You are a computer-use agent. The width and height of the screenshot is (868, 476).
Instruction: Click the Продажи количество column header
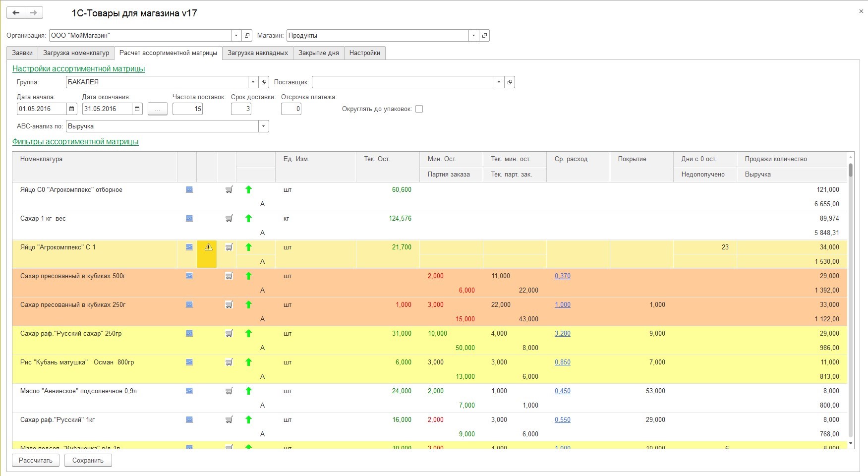[792, 159]
